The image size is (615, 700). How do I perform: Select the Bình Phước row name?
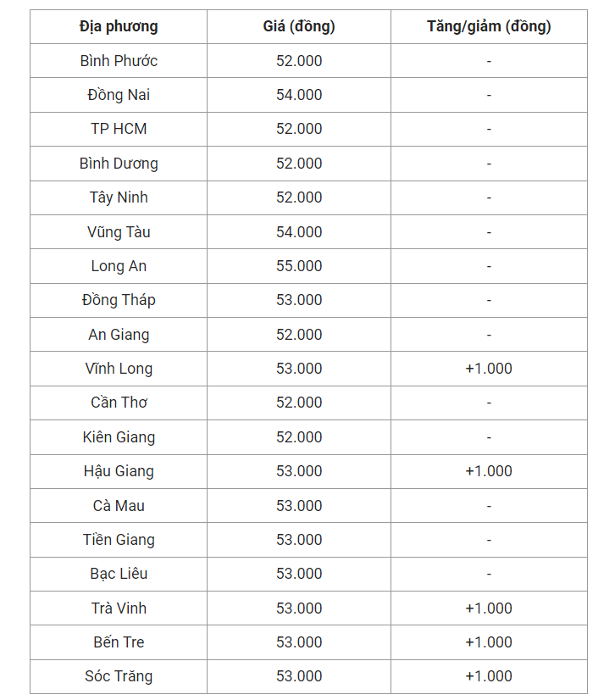[119, 61]
